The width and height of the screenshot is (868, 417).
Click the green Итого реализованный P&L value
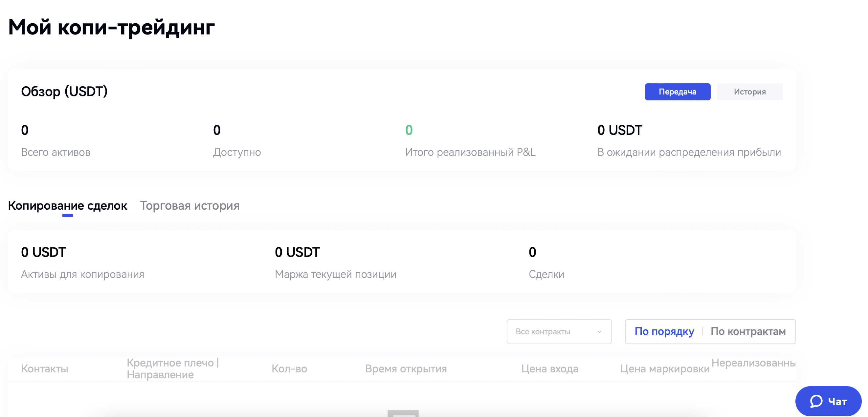click(409, 130)
